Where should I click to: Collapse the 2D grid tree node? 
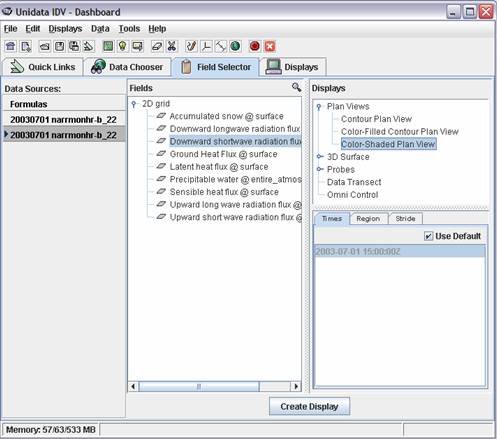(x=134, y=104)
